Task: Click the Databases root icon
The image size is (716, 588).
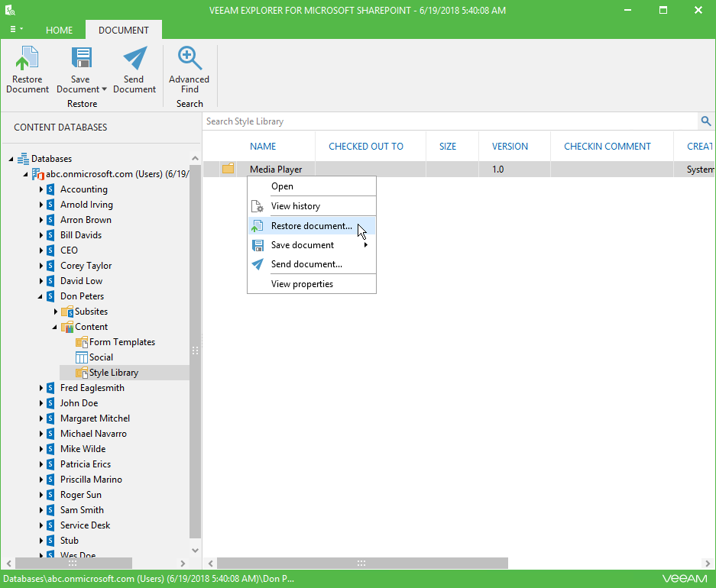Action: tap(23, 159)
